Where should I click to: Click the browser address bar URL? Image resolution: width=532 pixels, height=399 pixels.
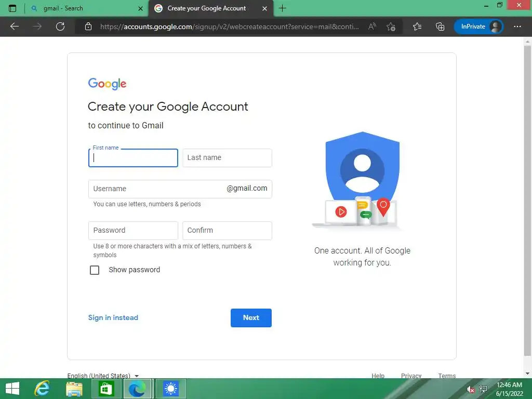pos(229,26)
